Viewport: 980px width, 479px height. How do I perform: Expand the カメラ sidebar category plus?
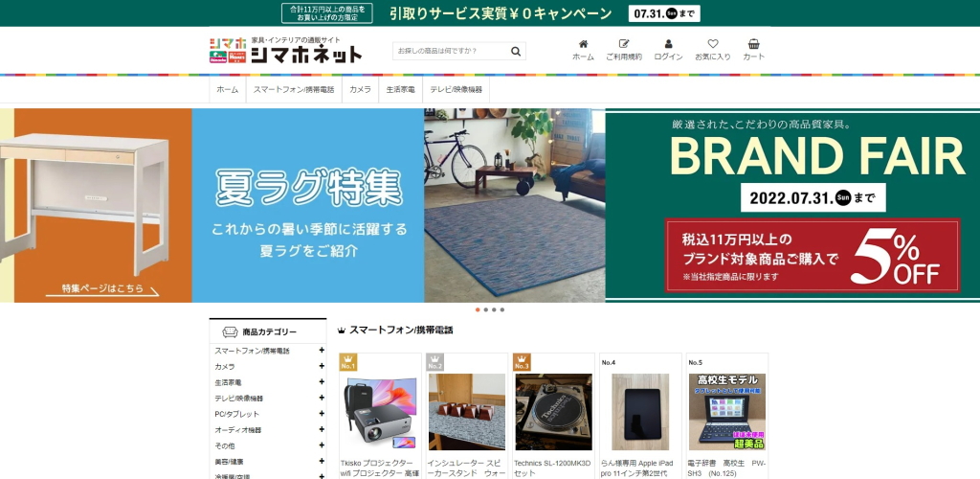(322, 366)
